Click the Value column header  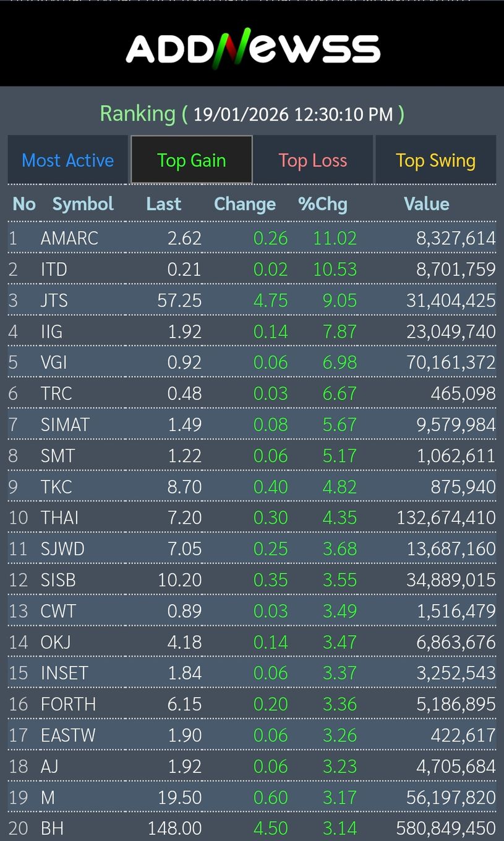pyautogui.click(x=426, y=204)
